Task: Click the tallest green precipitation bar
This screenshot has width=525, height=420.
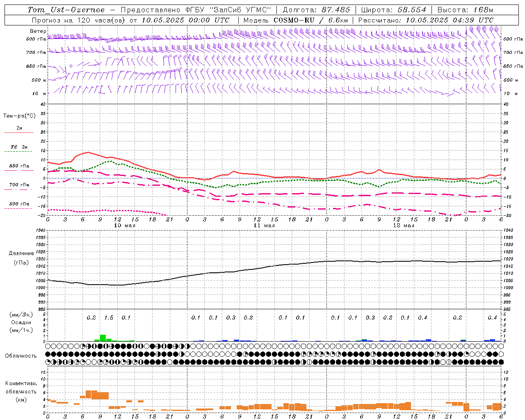Action: coord(103,338)
